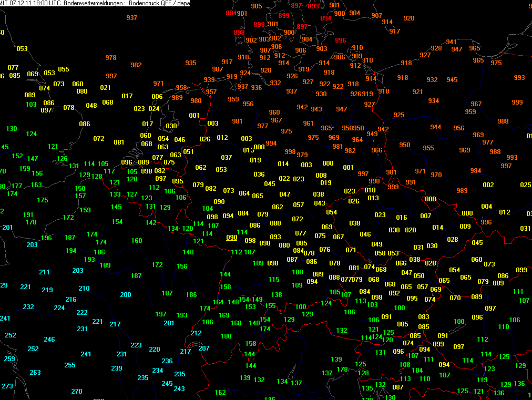
Task: Select the green 191 station reading
Action: click(x=28, y=215)
